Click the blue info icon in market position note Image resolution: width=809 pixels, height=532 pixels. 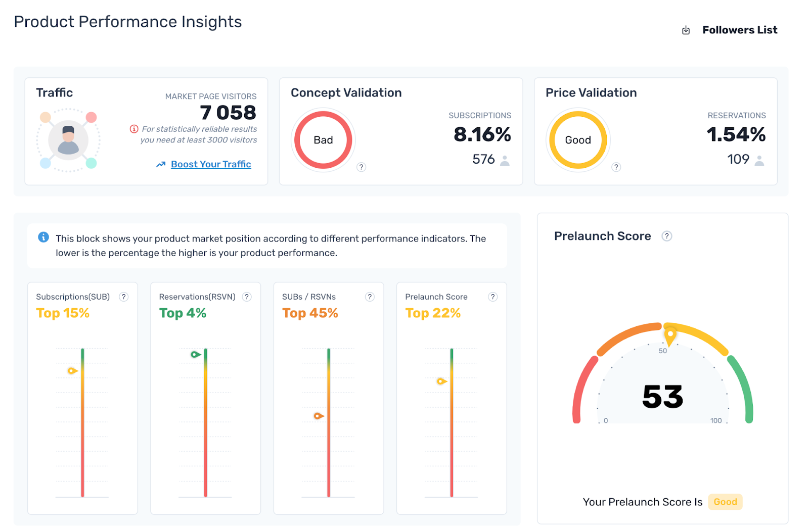[43, 237]
